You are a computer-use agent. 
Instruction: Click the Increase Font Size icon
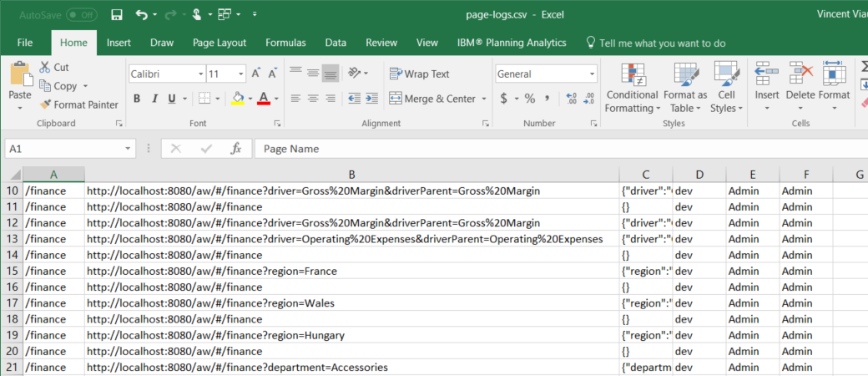[x=255, y=74]
